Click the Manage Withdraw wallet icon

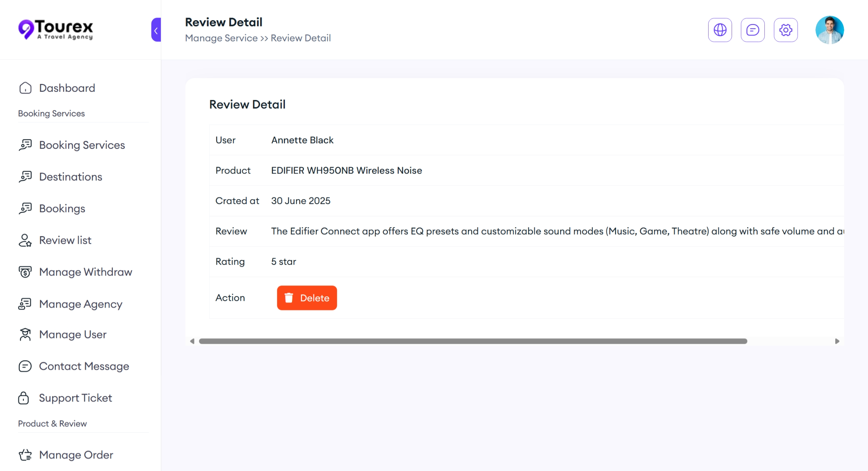(x=25, y=272)
